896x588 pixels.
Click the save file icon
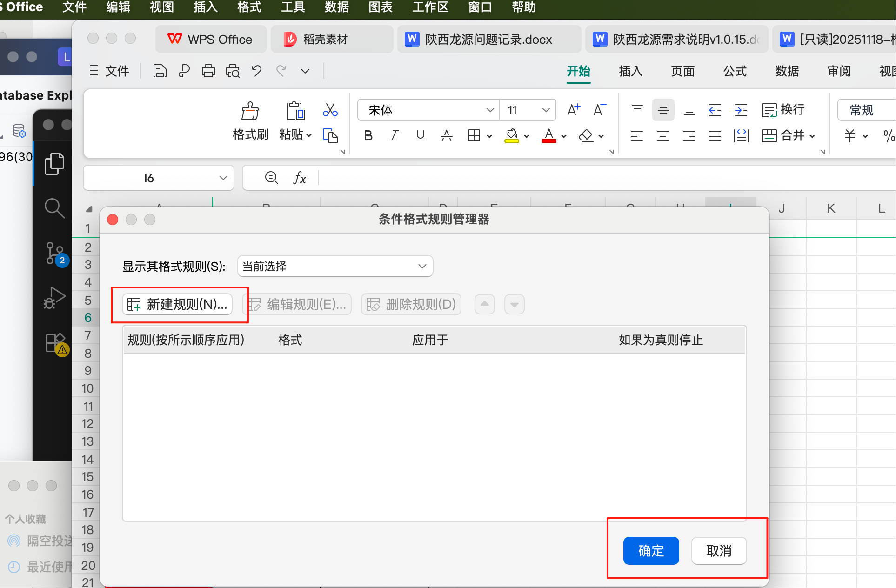[x=160, y=71]
